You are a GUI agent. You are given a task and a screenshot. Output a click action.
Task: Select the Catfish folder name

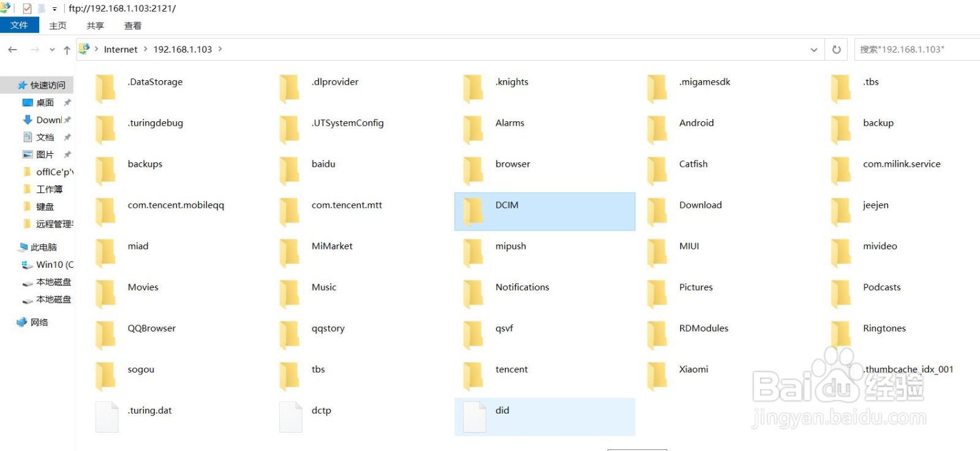(x=693, y=164)
